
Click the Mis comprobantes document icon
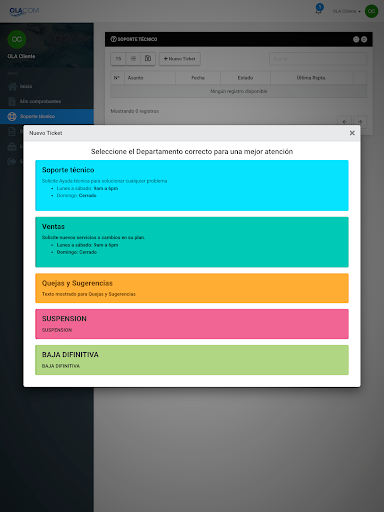pos(12,101)
